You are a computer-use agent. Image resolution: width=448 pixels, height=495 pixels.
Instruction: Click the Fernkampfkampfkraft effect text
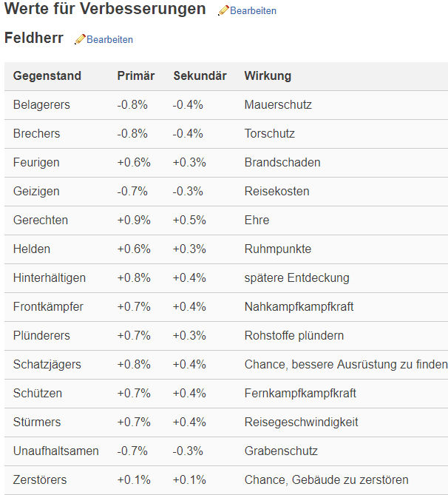[300, 394]
